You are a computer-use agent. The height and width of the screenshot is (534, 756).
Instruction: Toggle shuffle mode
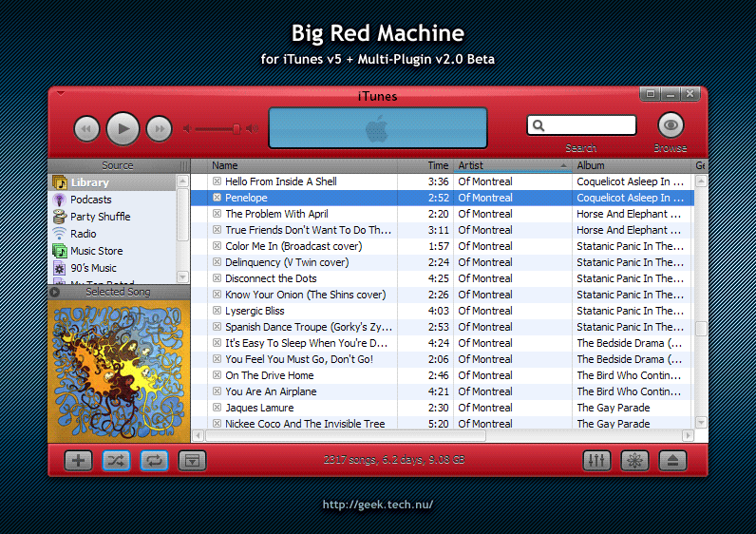[116, 460]
